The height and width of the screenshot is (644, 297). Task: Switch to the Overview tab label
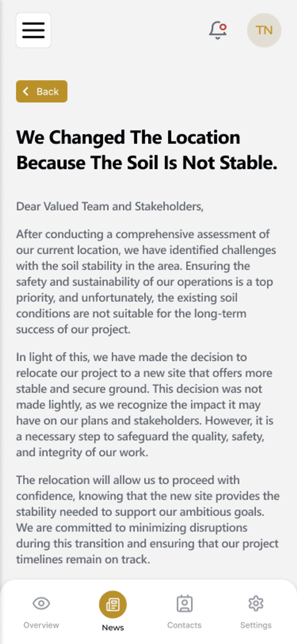tap(41, 625)
